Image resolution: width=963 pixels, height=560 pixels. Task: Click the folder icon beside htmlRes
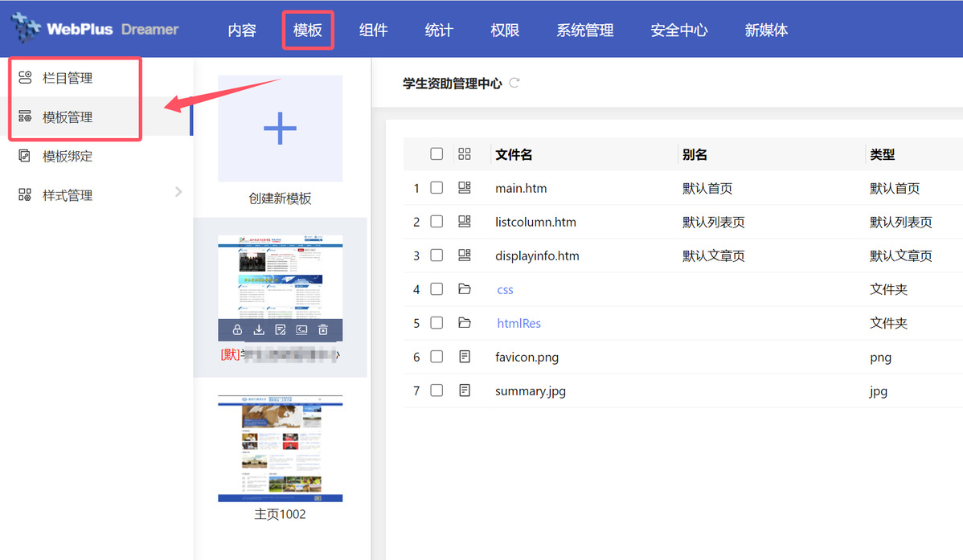pos(464,323)
